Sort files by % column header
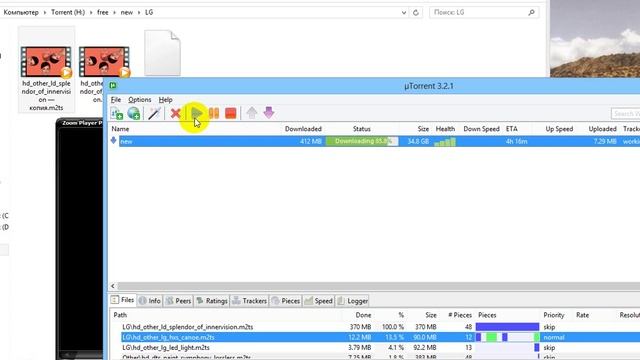The height and width of the screenshot is (360, 640). 401,315
